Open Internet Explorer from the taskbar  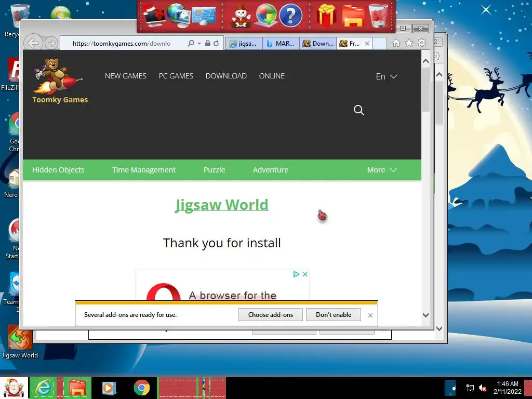[43, 388]
